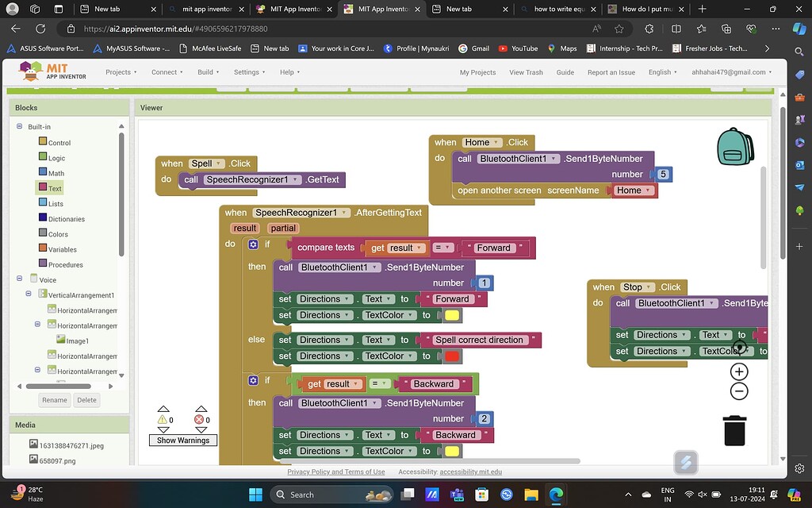
Task: Click the blue gear on first if block
Action: coord(253,244)
